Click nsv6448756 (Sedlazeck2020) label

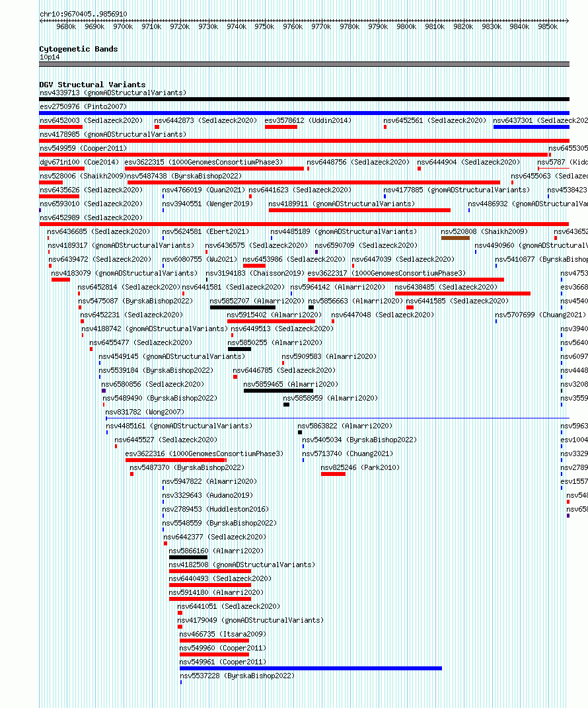click(358, 162)
